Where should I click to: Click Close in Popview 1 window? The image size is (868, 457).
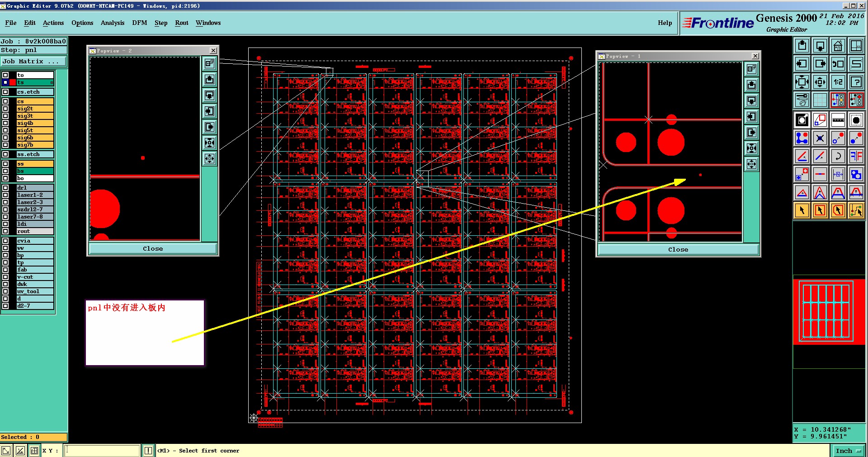(678, 249)
